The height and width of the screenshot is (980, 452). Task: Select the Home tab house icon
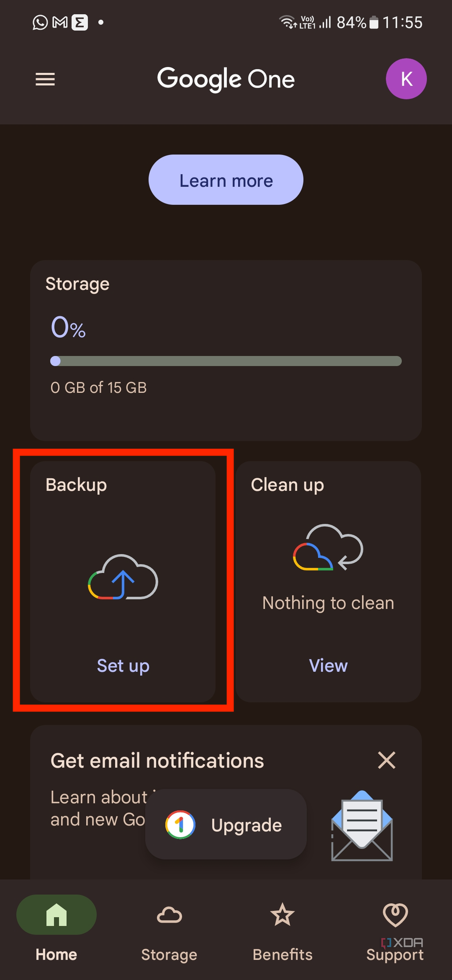click(x=56, y=915)
